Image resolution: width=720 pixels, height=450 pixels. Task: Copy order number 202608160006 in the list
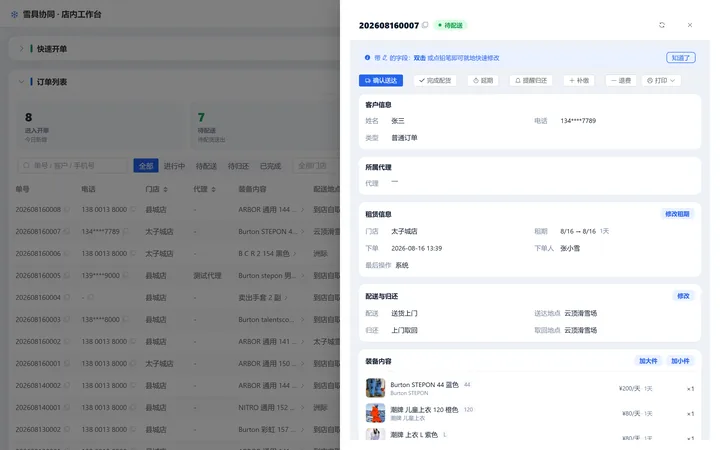[67, 253]
